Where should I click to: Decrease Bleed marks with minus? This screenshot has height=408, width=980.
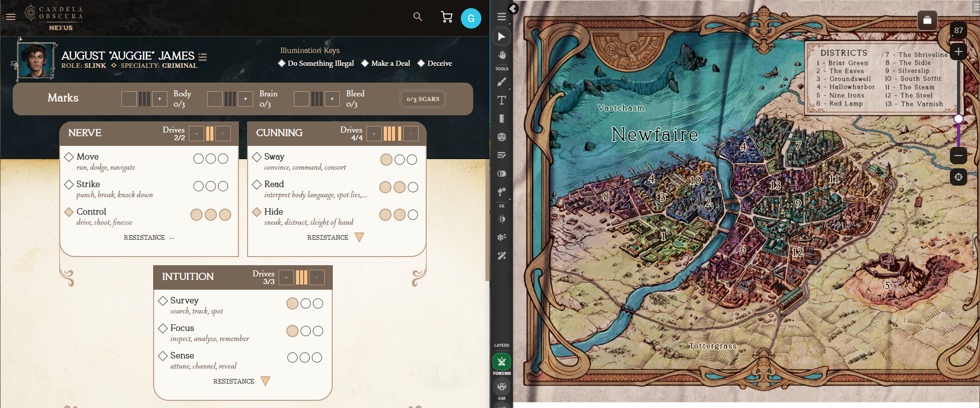(x=302, y=99)
